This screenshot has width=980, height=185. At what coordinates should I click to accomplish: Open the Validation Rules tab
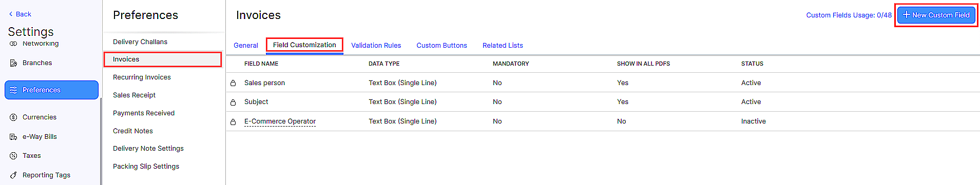pyautogui.click(x=376, y=46)
